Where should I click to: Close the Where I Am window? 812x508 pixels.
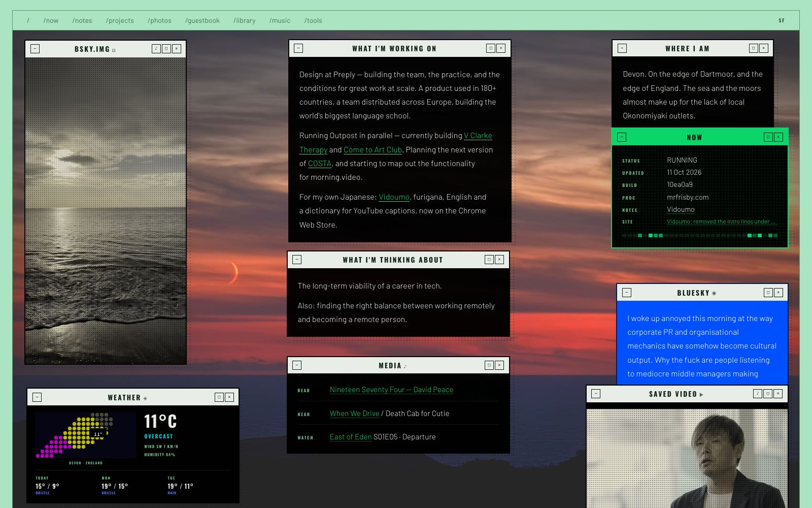[764, 48]
